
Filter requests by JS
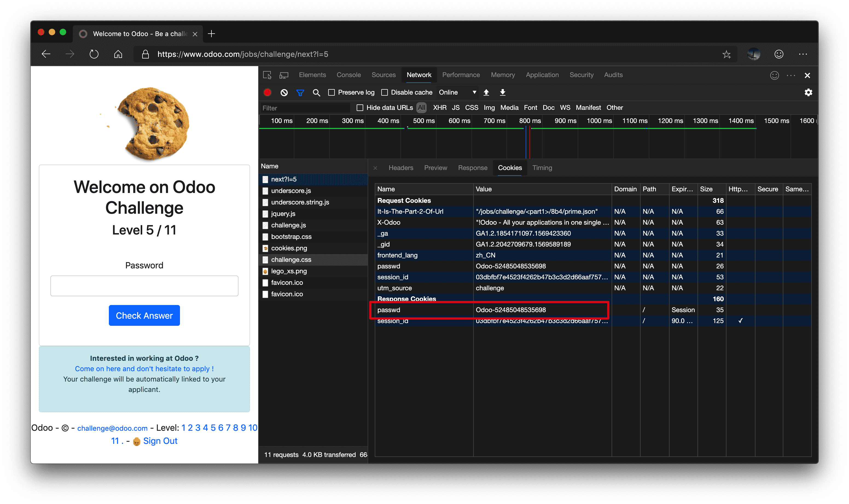[455, 108]
